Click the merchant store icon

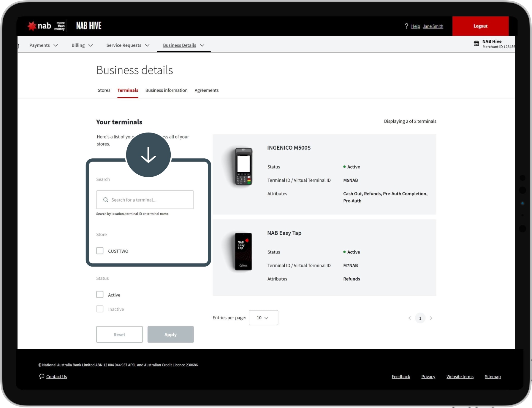coord(476,44)
